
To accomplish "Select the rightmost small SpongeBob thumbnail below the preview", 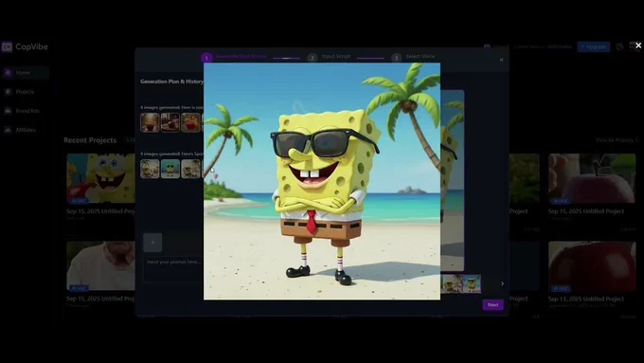I will click(471, 283).
